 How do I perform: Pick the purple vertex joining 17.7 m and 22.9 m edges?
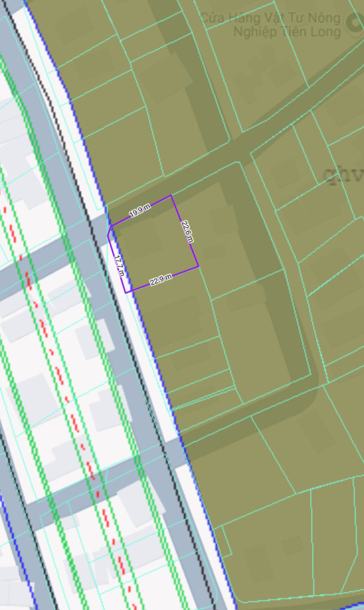point(125,292)
